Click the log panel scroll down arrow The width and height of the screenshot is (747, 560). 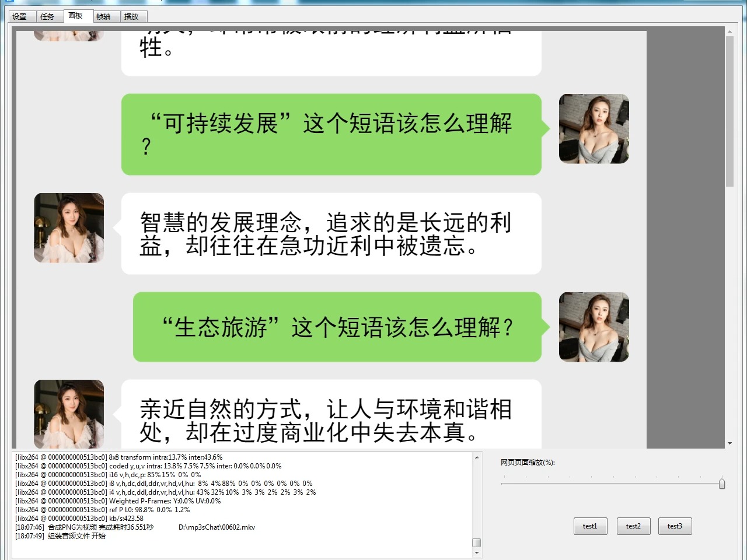[477, 552]
